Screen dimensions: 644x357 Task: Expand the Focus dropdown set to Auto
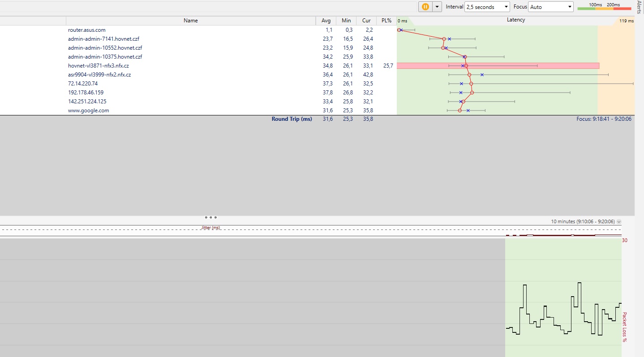coord(551,7)
